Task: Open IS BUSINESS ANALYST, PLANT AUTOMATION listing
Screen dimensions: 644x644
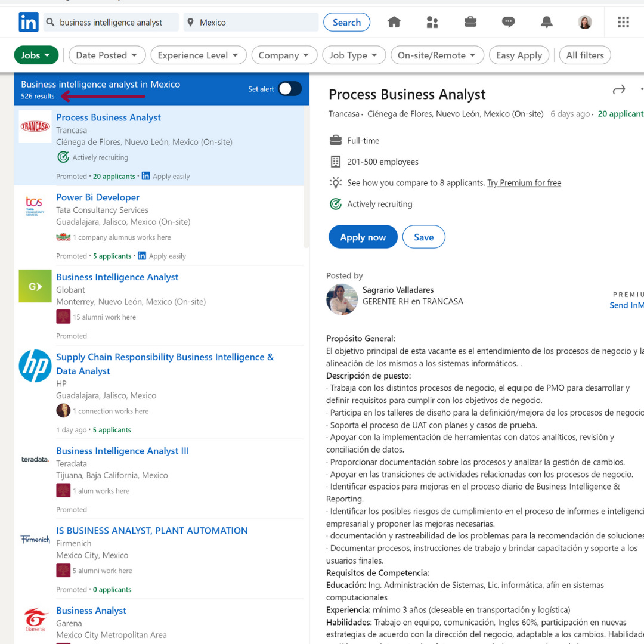Action: [152, 530]
